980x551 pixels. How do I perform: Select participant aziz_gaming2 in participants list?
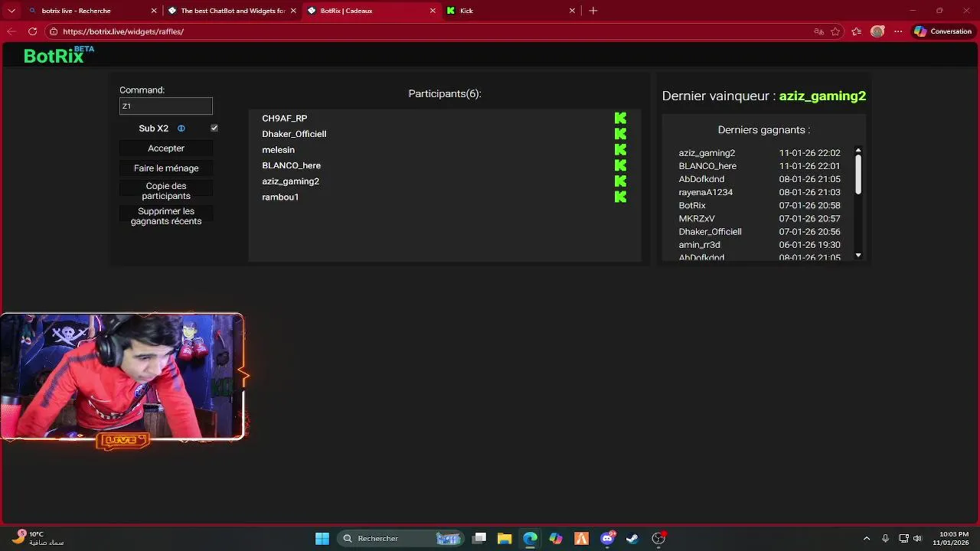pos(290,181)
